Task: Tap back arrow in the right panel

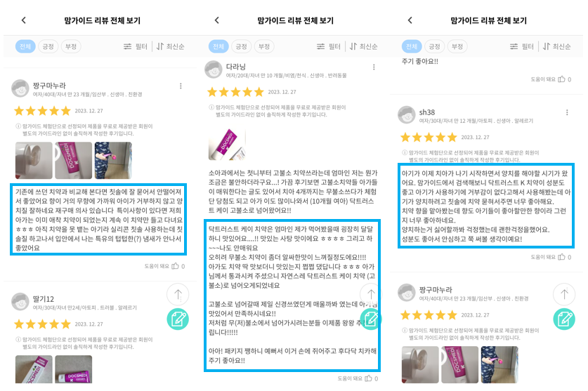Action: 410,20
